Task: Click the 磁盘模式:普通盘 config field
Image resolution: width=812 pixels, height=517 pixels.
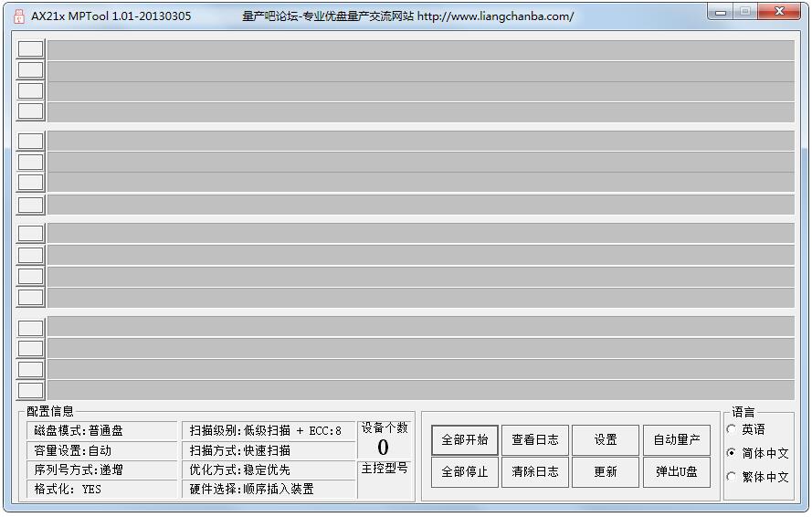Action: click(x=100, y=431)
